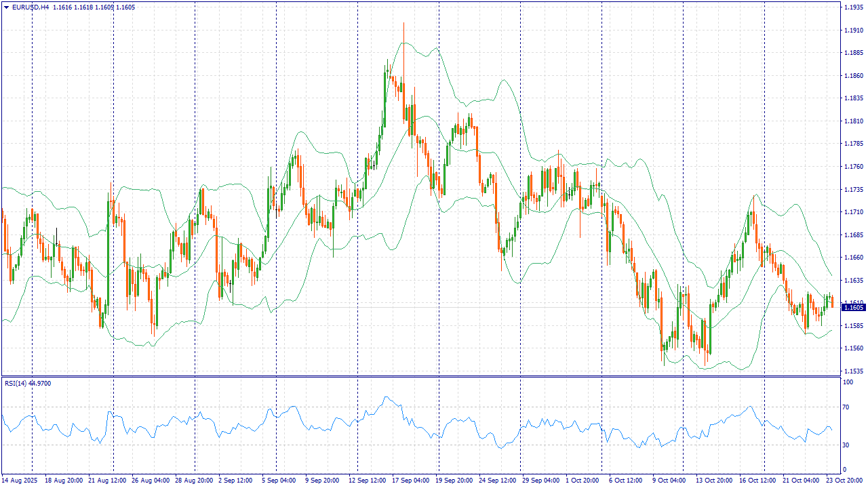The width and height of the screenshot is (868, 488).
Task: Click the 1.1760 price scale label
Action: pyautogui.click(x=853, y=167)
